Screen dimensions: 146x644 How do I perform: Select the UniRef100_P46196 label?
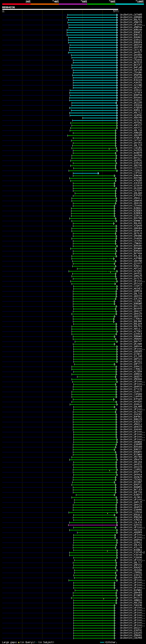pyautogui.click(x=131, y=605)
